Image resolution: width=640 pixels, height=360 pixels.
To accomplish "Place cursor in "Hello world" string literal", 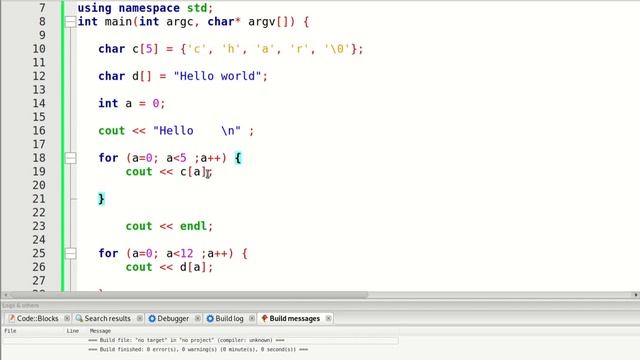I will 217,76.
